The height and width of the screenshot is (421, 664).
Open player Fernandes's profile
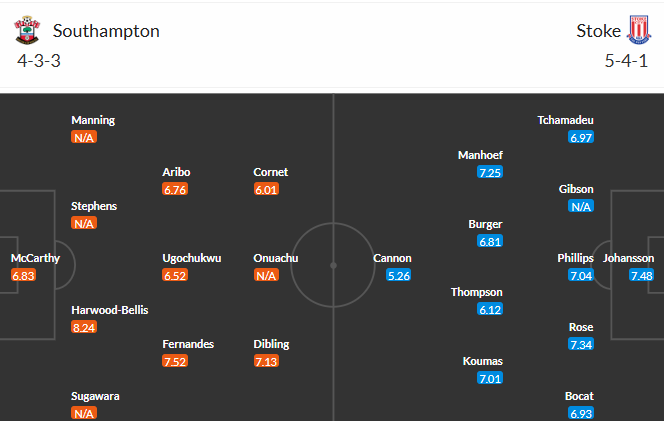188,344
